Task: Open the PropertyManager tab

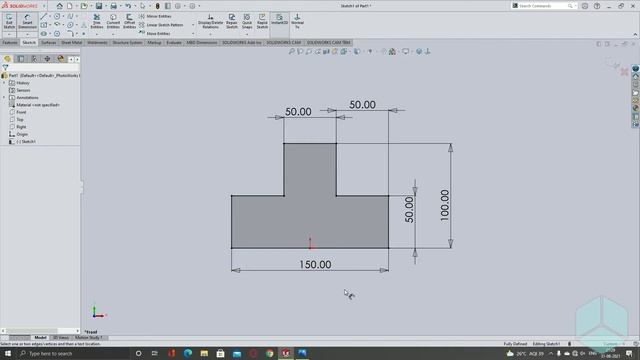Action: pyautogui.click(x=21, y=59)
